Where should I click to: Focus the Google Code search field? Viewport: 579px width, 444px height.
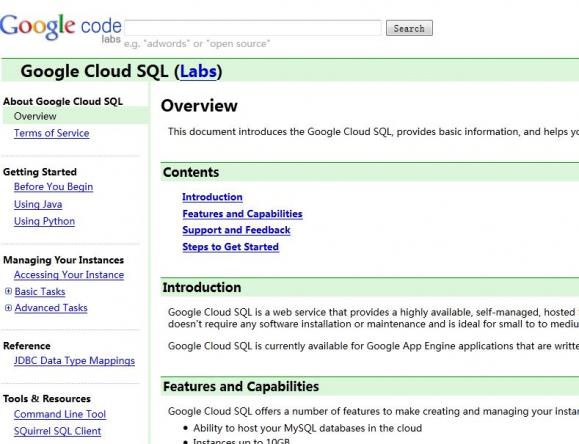(x=253, y=28)
